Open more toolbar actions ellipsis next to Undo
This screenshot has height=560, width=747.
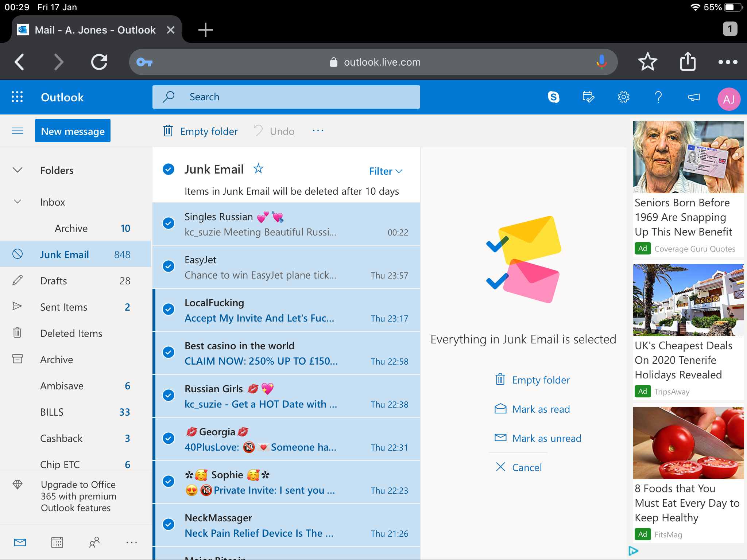(318, 131)
